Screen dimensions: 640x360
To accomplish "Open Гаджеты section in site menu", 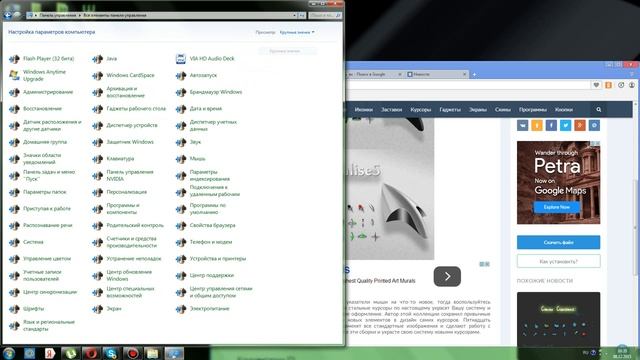I will 450,110.
